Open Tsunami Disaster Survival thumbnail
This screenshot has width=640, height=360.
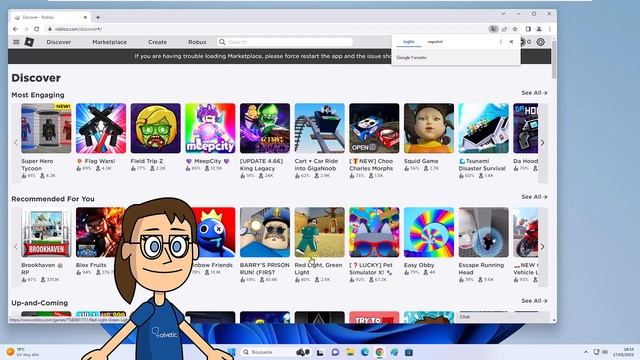coord(484,128)
